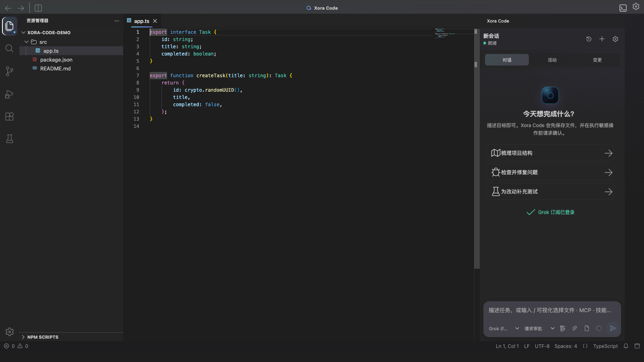
Task: Go back with the left arrow
Action: tap(8, 8)
